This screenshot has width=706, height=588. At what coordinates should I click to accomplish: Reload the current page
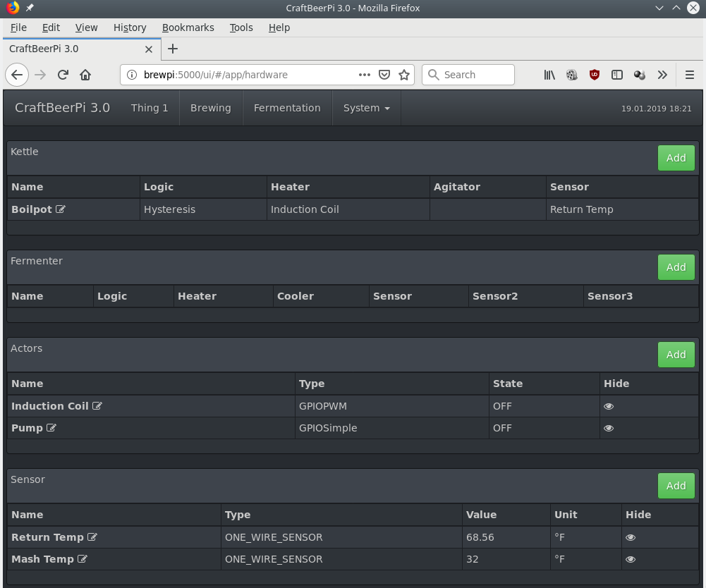click(x=63, y=75)
